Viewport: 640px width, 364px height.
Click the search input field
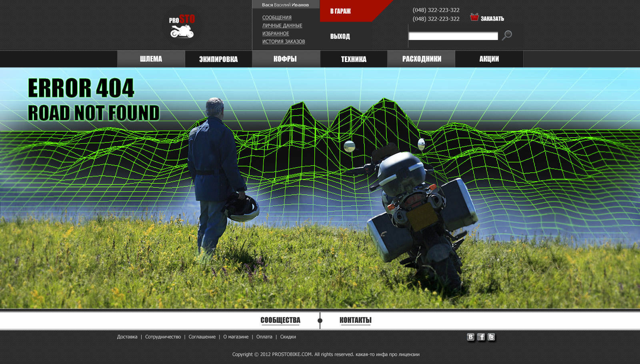(453, 36)
